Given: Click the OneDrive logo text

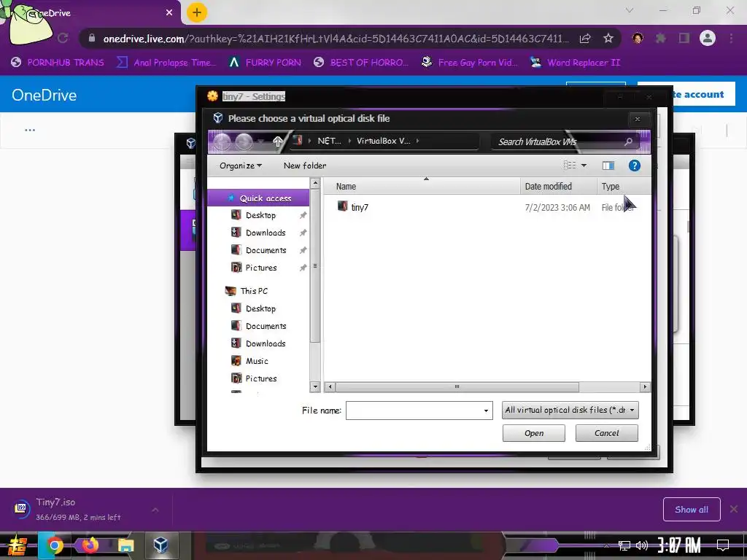Looking at the screenshot, I should (x=44, y=96).
